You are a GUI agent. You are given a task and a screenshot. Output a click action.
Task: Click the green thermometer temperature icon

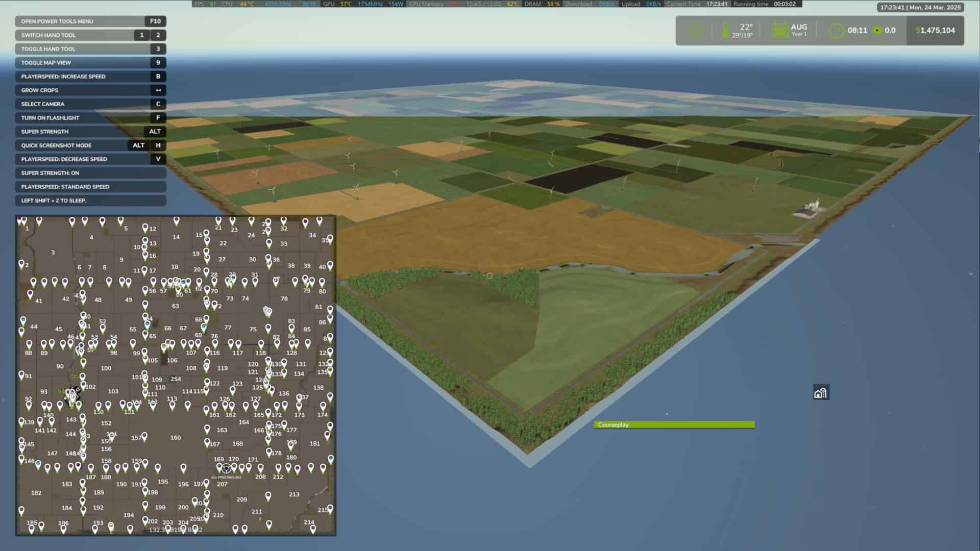click(725, 31)
